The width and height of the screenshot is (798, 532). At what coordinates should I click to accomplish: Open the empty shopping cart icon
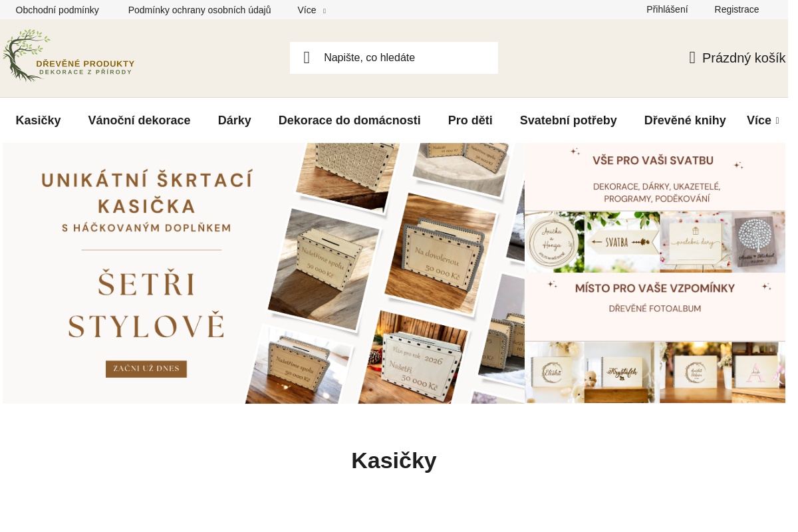point(692,58)
